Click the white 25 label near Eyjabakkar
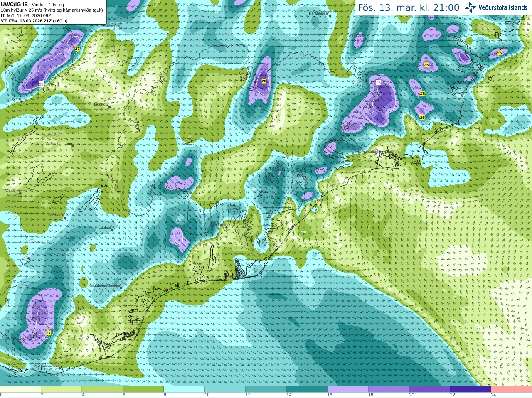 (x=379, y=83)
